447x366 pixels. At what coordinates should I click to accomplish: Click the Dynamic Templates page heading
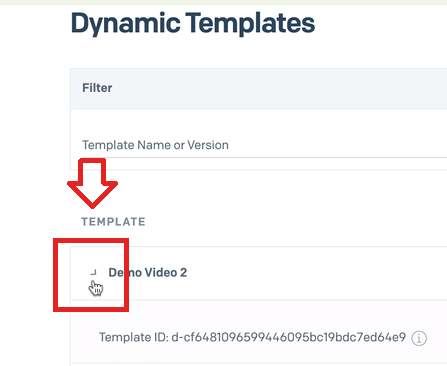coord(193,23)
